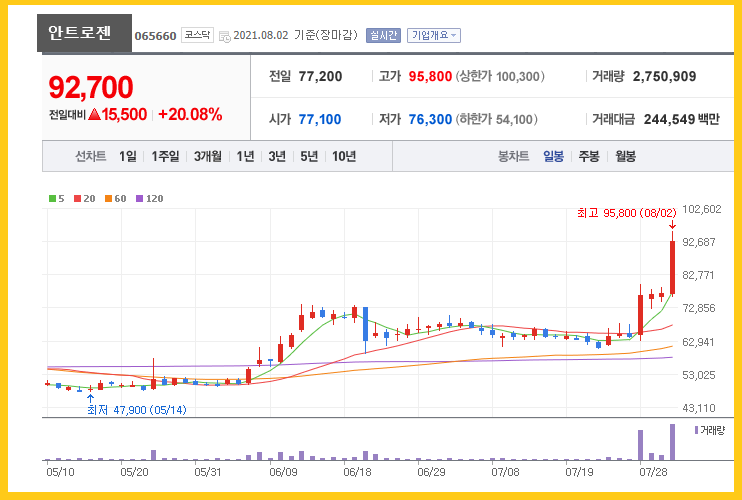Select the 1일 line chart period
This screenshot has width=742, height=500.
128,156
